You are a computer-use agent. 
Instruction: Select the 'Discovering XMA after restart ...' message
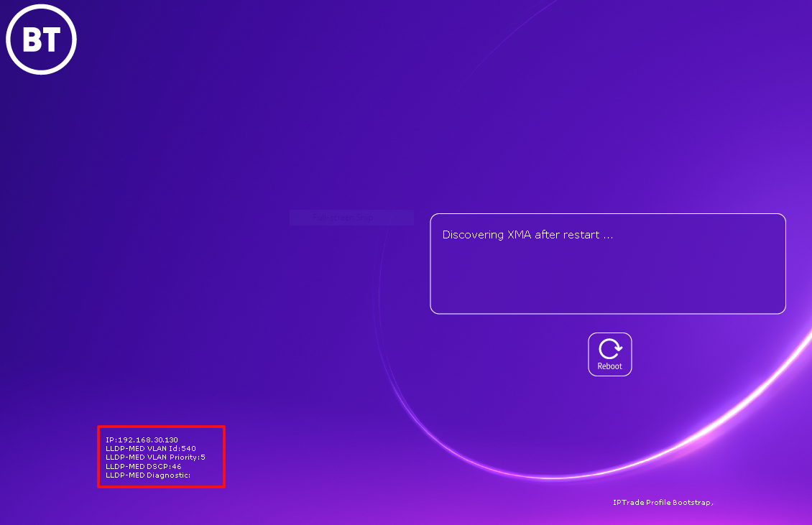click(527, 235)
